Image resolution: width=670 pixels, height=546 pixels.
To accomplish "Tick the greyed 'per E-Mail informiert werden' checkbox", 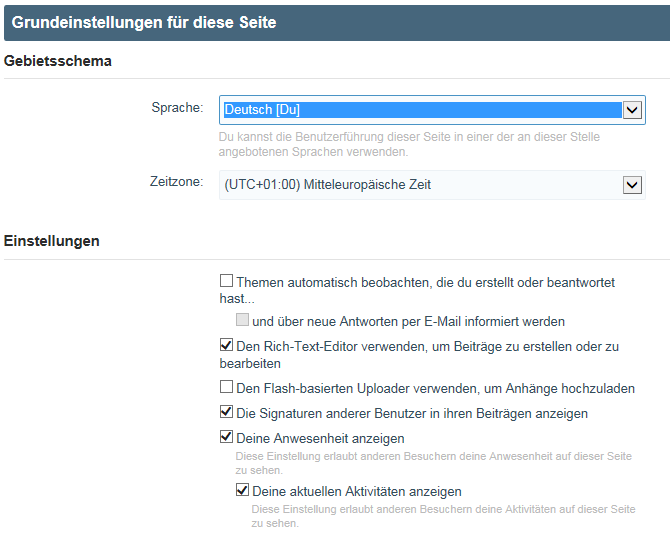I will (242, 321).
